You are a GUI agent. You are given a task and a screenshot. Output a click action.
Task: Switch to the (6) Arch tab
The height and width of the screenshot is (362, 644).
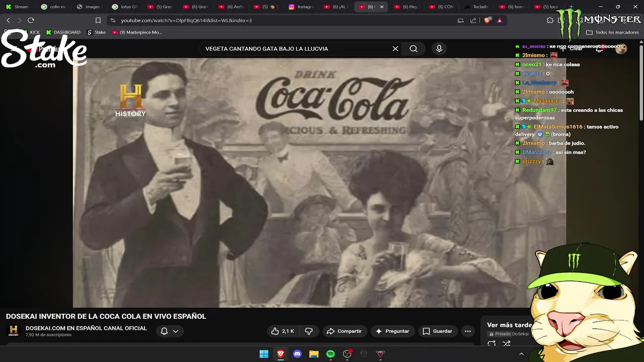tap(231, 7)
